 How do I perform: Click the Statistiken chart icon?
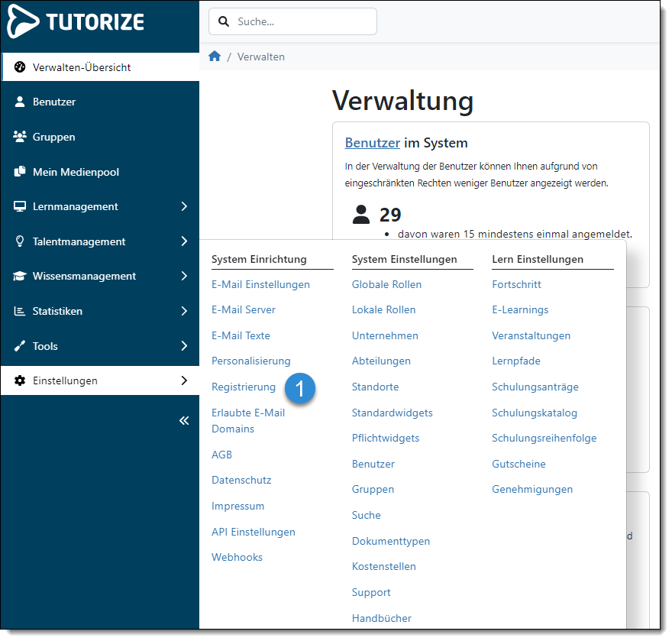(x=18, y=311)
